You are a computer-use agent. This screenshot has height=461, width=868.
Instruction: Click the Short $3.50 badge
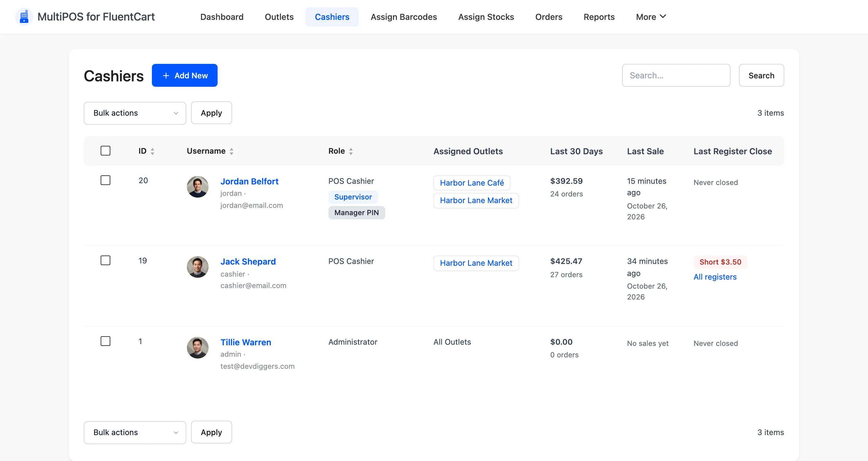[720, 262]
